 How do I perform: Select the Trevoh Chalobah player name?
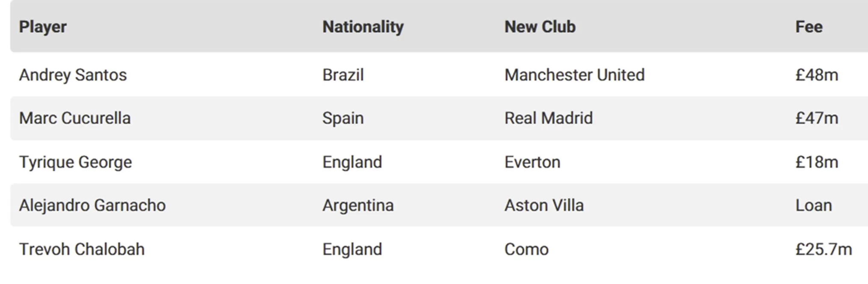coord(82,249)
